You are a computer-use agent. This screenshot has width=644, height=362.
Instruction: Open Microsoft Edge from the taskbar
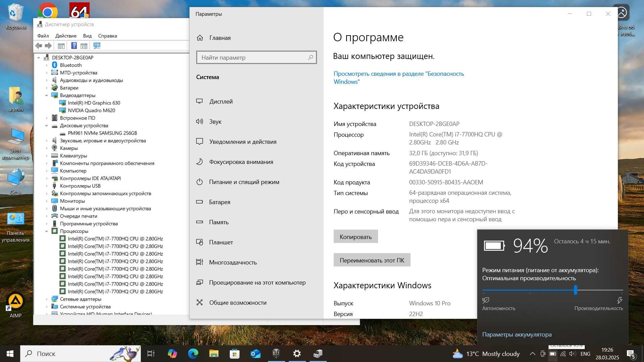click(193, 354)
